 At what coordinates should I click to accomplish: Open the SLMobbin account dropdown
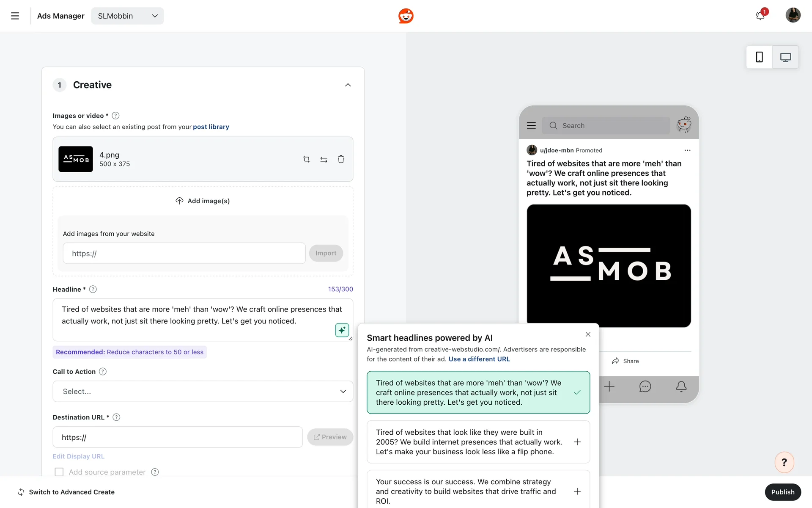(127, 16)
